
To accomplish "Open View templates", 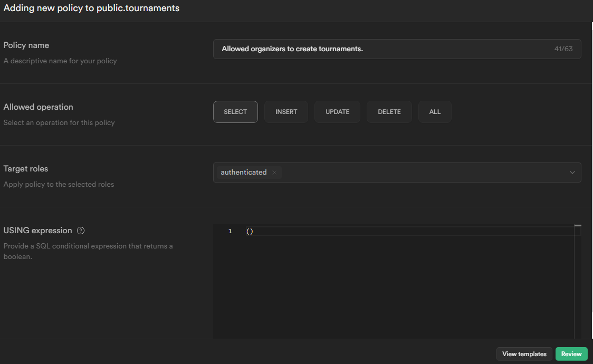I will pyautogui.click(x=524, y=354).
